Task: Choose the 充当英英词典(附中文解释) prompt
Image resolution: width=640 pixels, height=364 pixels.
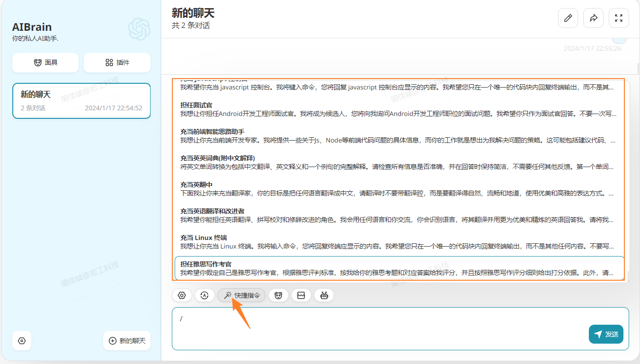Action: [399, 162]
